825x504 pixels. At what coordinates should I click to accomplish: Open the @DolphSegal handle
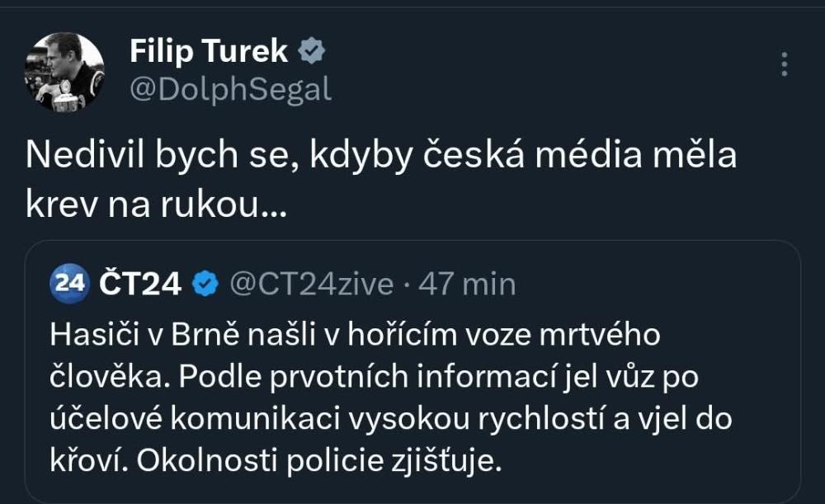click(230, 88)
